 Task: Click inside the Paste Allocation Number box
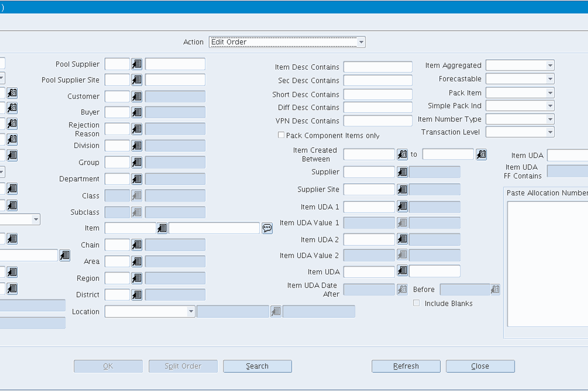tap(547, 264)
